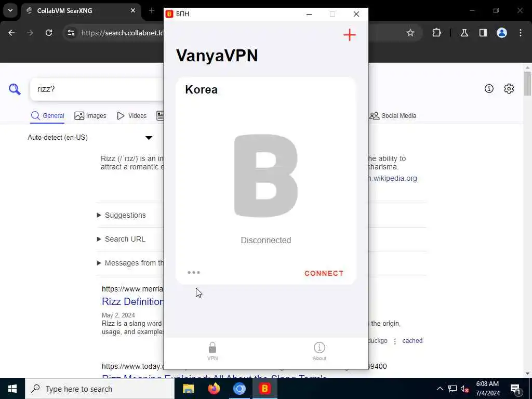
Task: Select the General search category
Action: (47, 116)
